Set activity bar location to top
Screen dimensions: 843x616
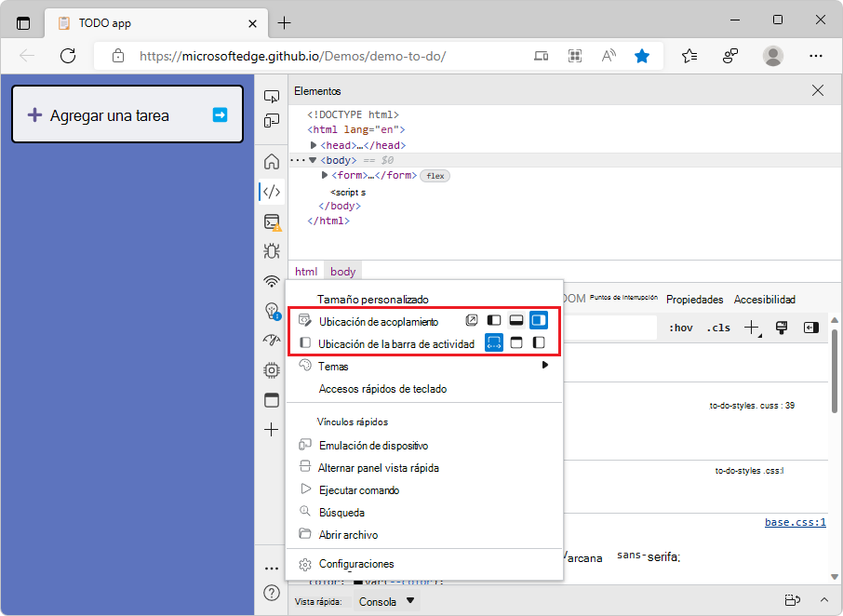tap(516, 343)
